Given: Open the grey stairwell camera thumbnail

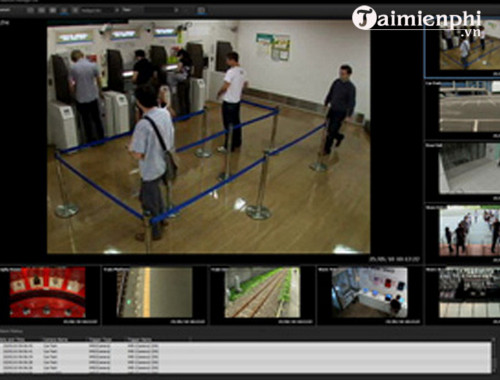Looking at the screenshot, I should click(x=469, y=169).
